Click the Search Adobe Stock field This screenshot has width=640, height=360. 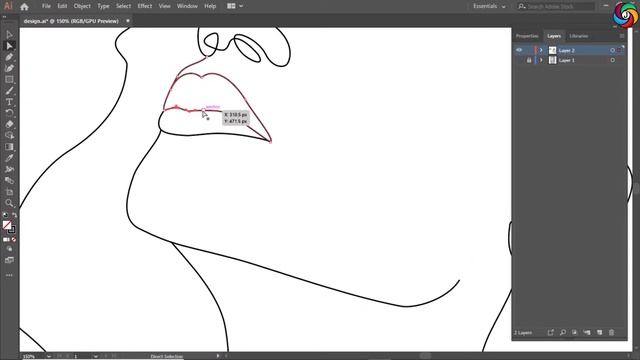click(x=556, y=6)
